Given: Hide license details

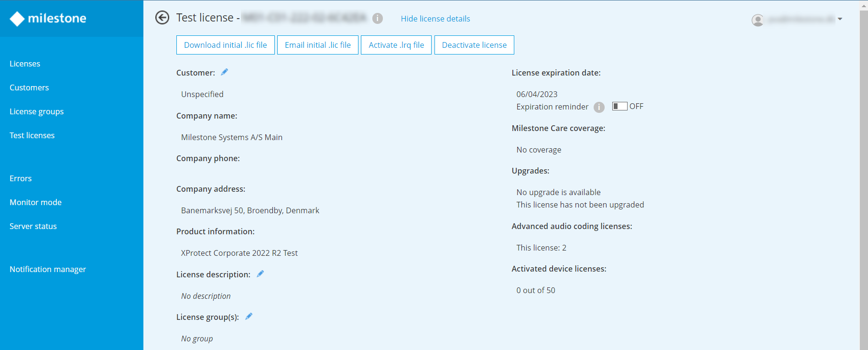Looking at the screenshot, I should [x=435, y=19].
